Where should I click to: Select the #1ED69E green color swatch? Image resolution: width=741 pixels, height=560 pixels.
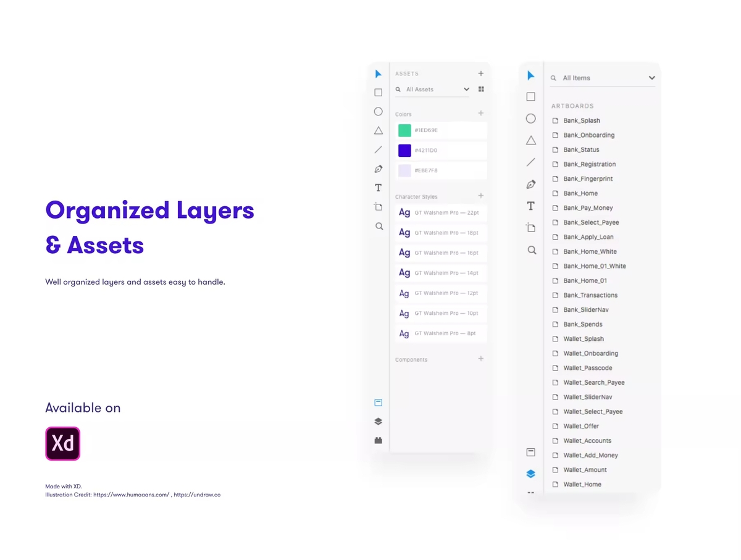click(405, 130)
